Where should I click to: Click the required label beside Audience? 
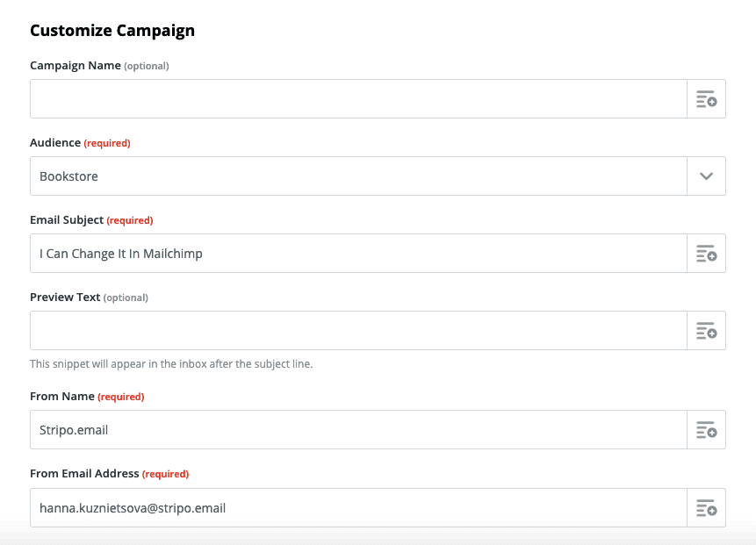[x=106, y=142]
